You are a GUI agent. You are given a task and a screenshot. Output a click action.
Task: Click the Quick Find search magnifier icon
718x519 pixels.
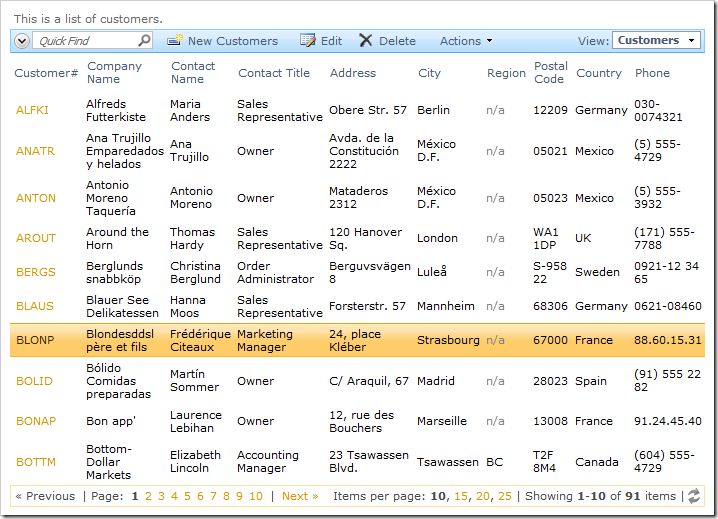pos(145,41)
